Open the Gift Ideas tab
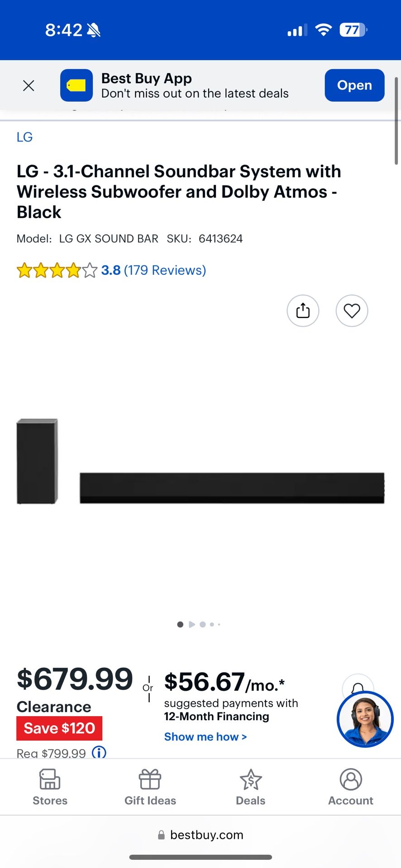The height and width of the screenshot is (868, 401). 150,788
